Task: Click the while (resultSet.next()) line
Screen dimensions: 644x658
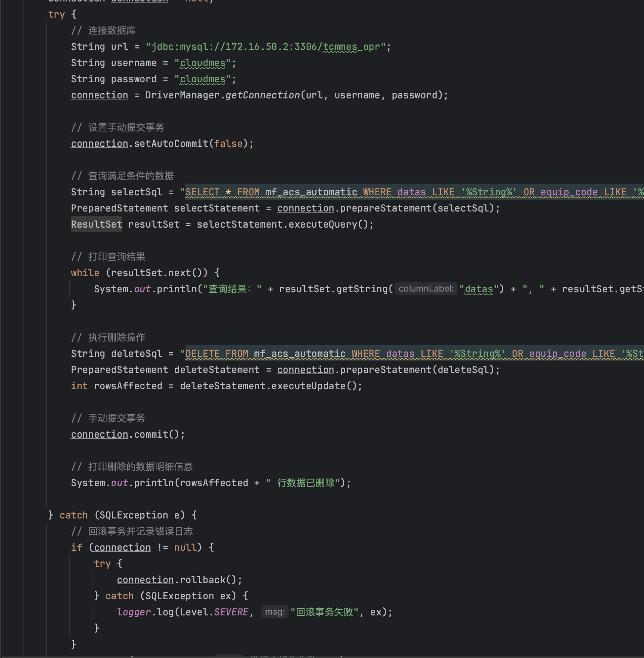Action: coord(145,273)
